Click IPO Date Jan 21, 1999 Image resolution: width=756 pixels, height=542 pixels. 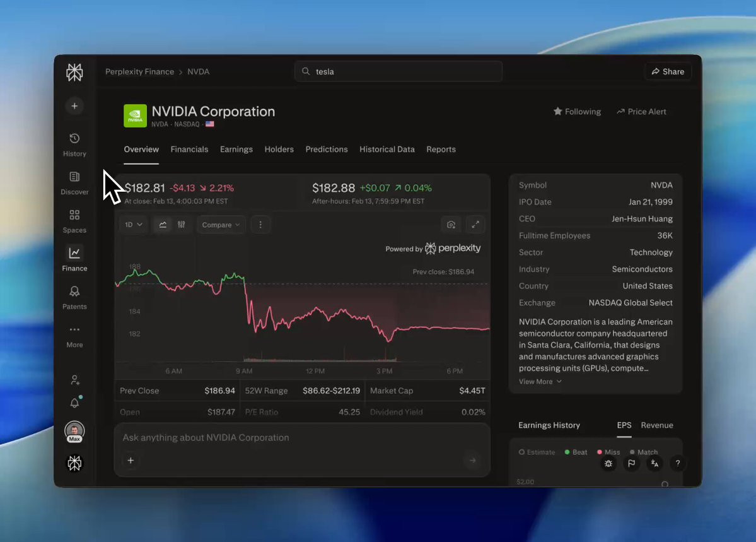tap(651, 202)
